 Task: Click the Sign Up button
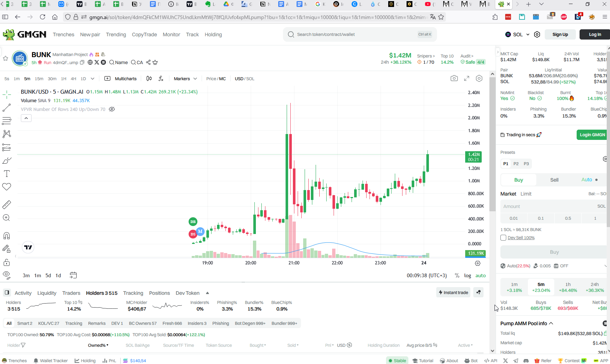(560, 34)
